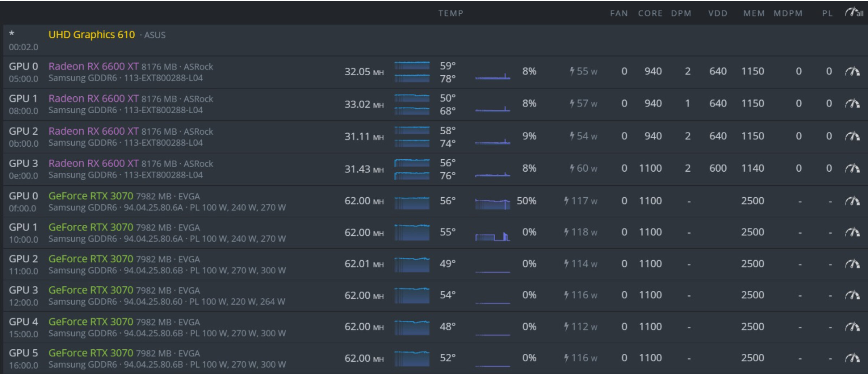Select GeForce RTX 3070 at bus 0f:00.0
The image size is (868, 374).
coord(91,196)
